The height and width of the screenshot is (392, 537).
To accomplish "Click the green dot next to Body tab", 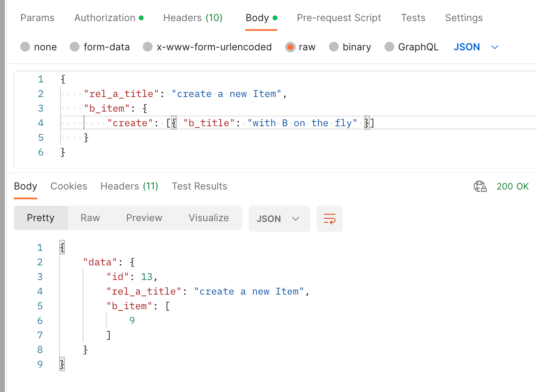I will (x=275, y=17).
